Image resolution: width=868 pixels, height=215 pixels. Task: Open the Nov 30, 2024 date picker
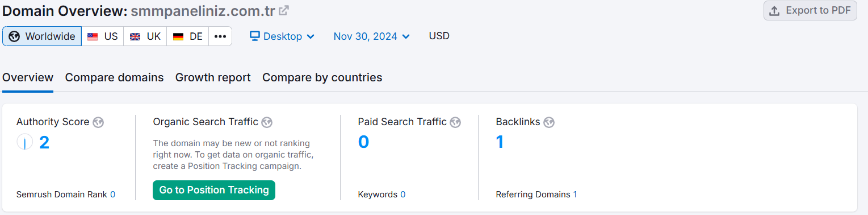pyautogui.click(x=372, y=36)
